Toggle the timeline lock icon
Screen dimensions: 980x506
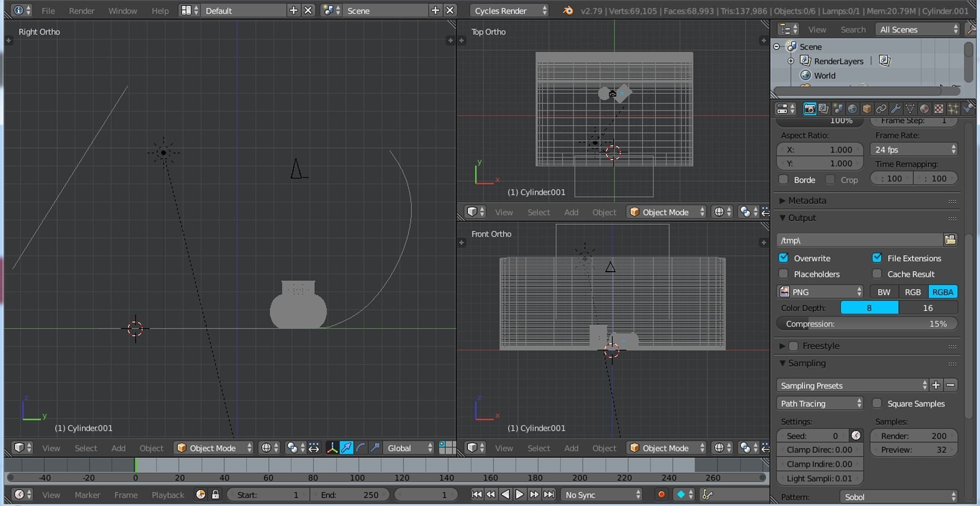click(x=215, y=494)
